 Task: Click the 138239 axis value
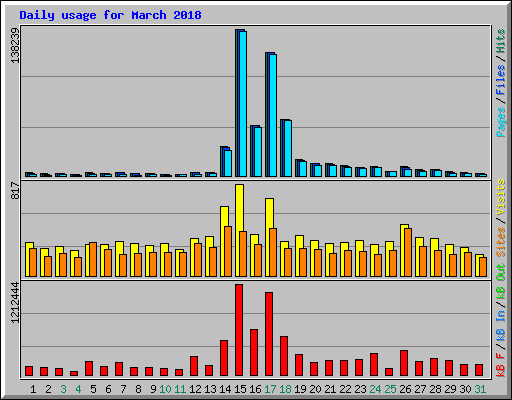(x=15, y=45)
